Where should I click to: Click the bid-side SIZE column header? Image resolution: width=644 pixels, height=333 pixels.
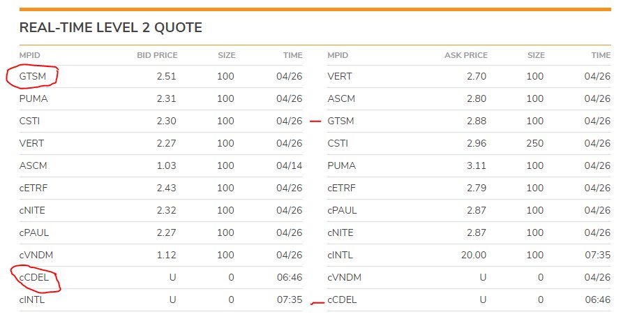(226, 55)
